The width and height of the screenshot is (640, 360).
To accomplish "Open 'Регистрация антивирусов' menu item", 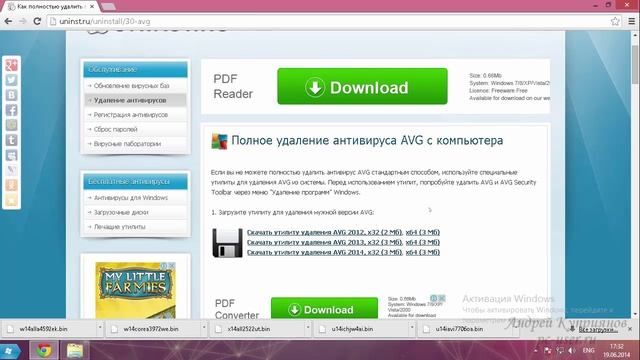I will pyautogui.click(x=131, y=115).
